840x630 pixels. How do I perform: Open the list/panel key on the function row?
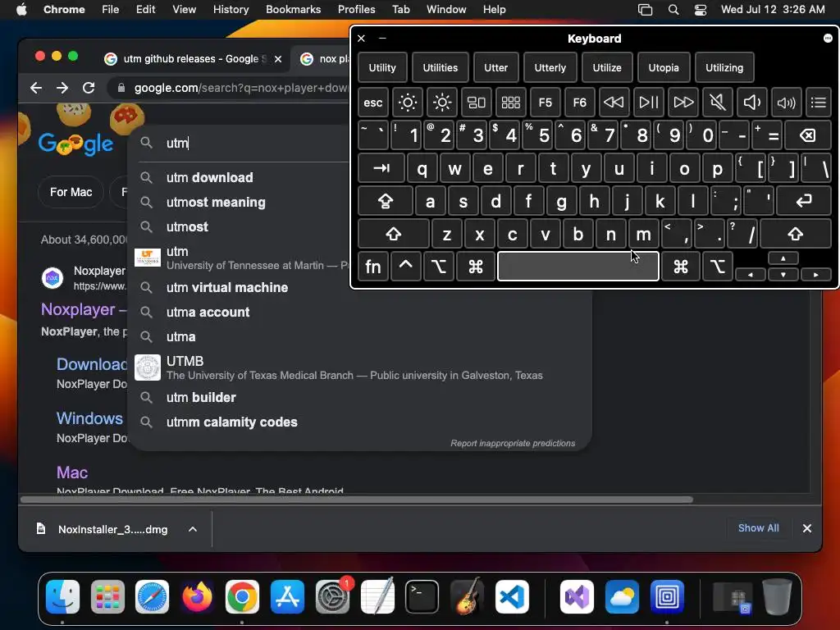point(818,102)
